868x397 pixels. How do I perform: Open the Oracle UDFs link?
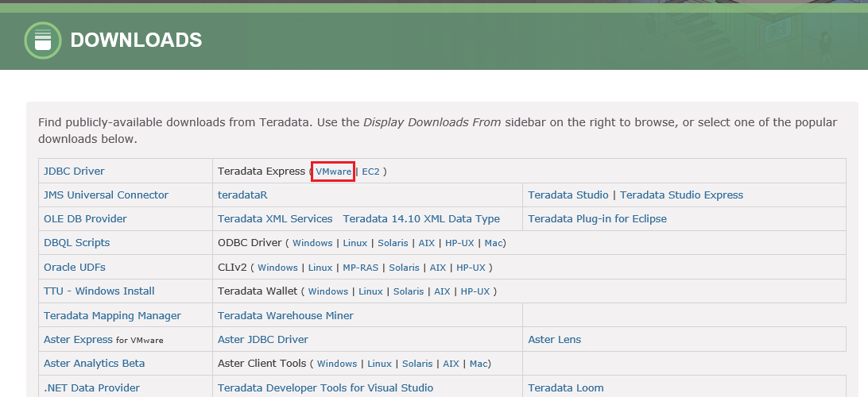click(x=75, y=267)
